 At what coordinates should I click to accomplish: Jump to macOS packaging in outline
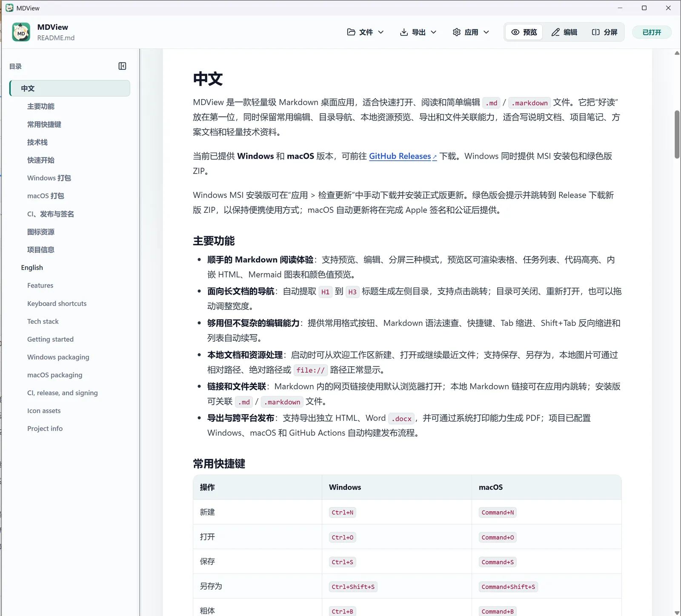55,375
